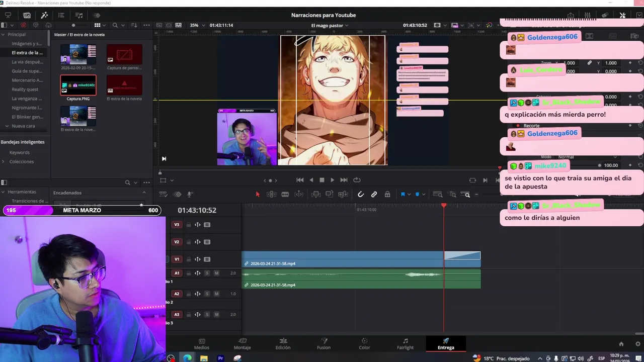Click Full extent zoom icon
Screen dimensions: 644x362
coord(438,195)
